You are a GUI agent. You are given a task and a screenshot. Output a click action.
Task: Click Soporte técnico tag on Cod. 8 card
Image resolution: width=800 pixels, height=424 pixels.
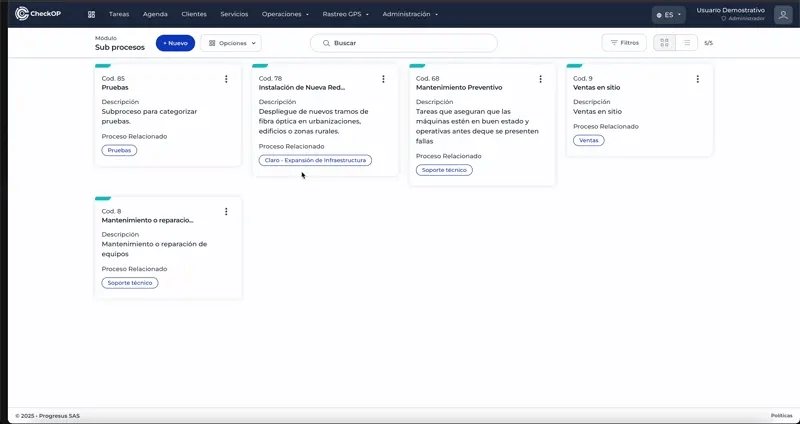tap(130, 283)
